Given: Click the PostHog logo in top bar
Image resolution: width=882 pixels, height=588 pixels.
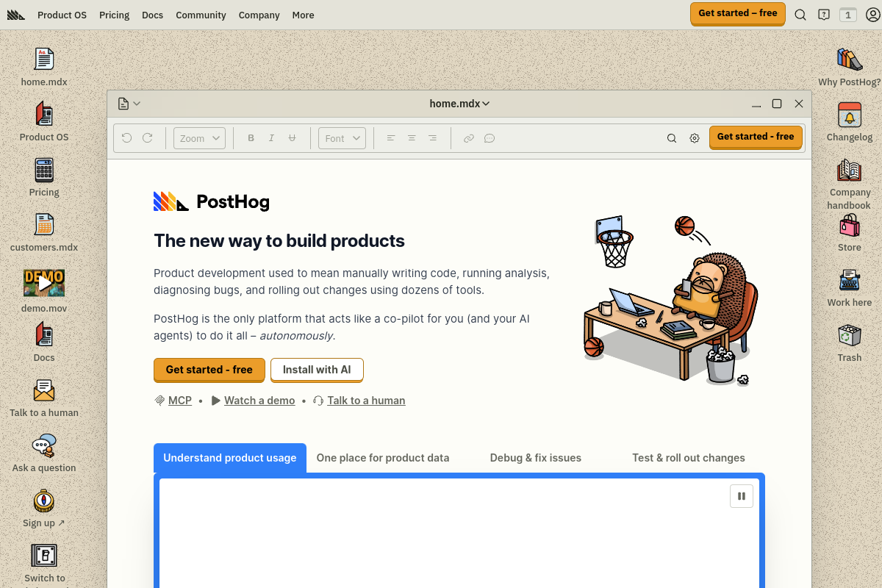Looking at the screenshot, I should [x=15, y=15].
